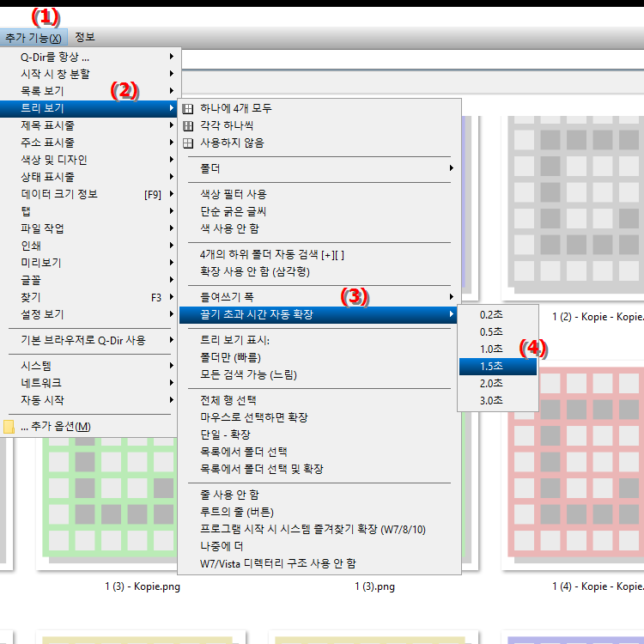Open 데이터 크기 정보 [F9] submenu
The width and height of the screenshot is (644, 644).
click(x=88, y=194)
